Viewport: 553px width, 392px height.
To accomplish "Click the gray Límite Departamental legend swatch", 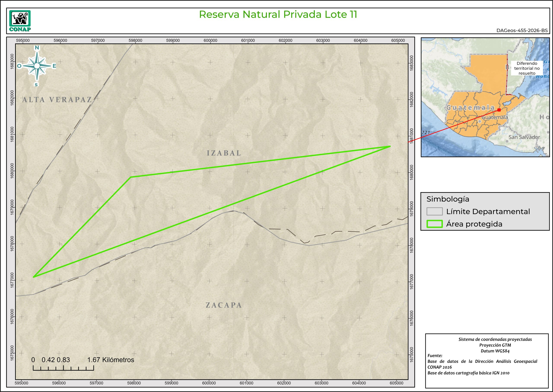I will [435, 211].
